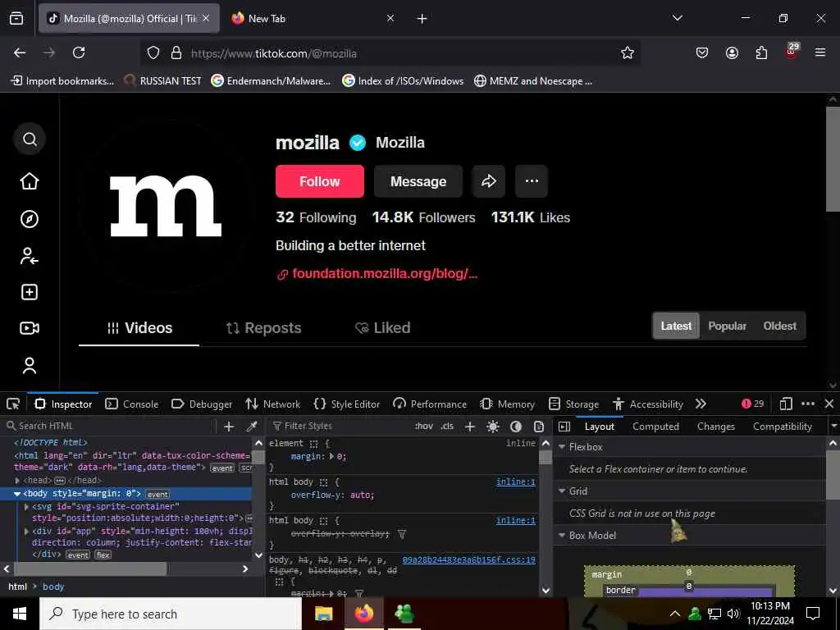The image size is (840, 630).
Task: Collapse the body element node
Action: point(17,494)
